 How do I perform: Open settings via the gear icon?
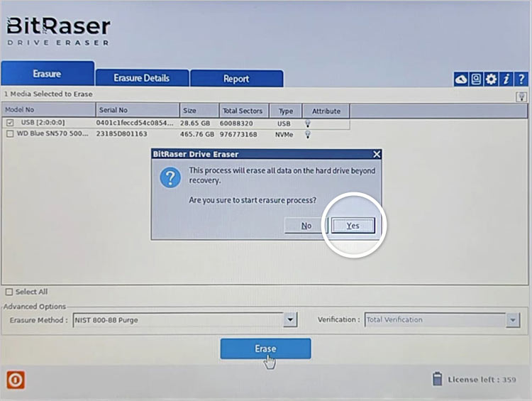(491, 79)
